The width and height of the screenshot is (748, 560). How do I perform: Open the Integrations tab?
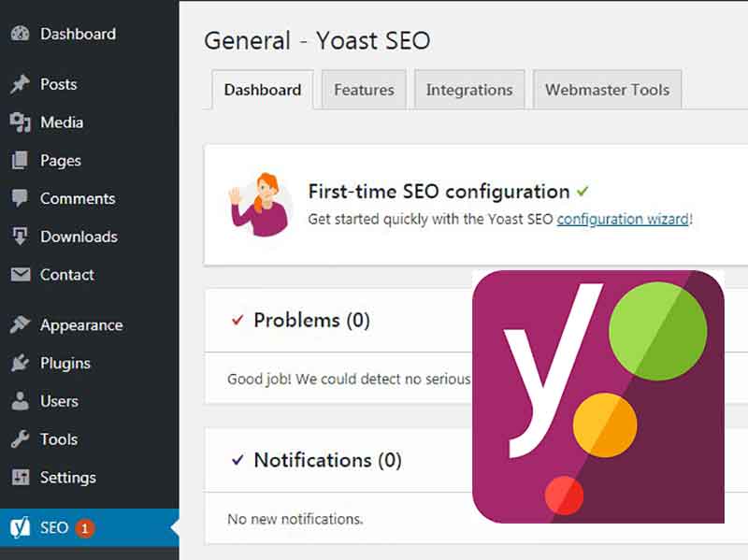pos(469,91)
